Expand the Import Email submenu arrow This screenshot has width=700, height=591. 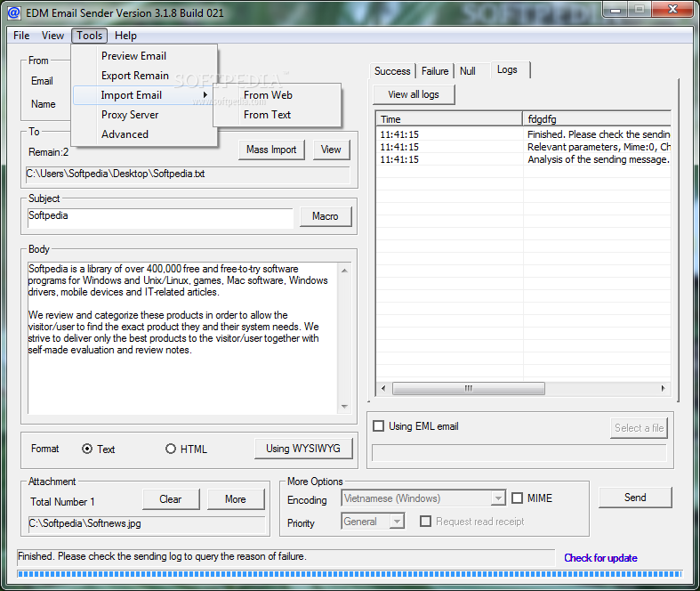pos(205,95)
